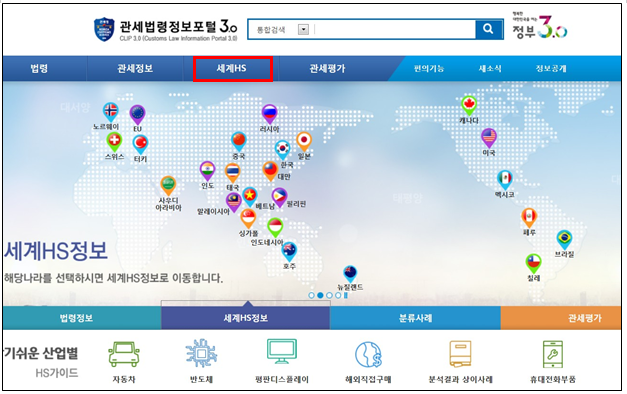Select the Philippines flag pin

click(x=279, y=198)
